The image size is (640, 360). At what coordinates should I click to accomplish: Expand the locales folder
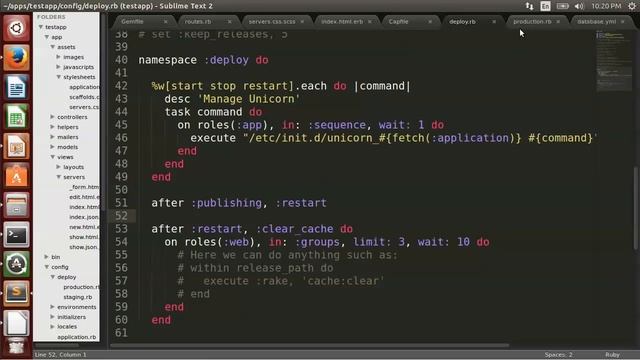[x=53, y=327]
